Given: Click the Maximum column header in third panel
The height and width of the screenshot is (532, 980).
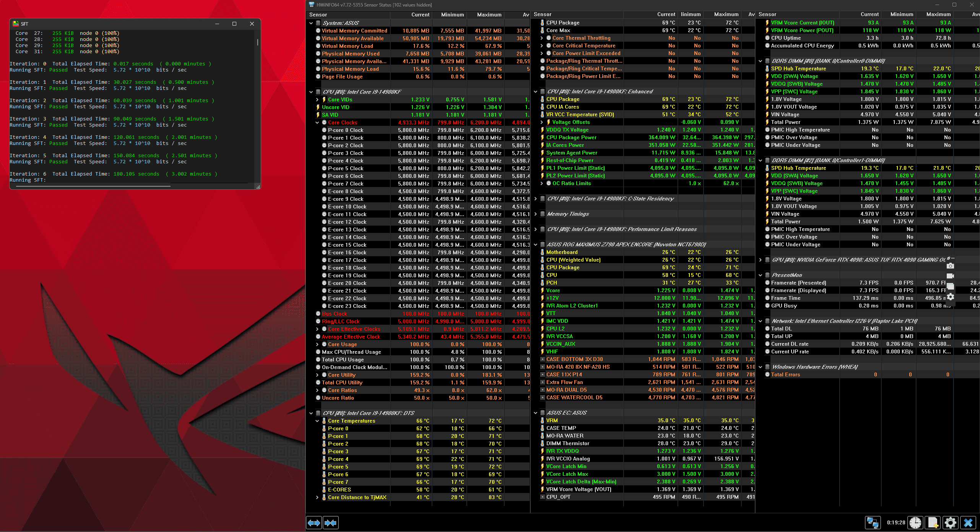Looking at the screenshot, I should point(934,14).
